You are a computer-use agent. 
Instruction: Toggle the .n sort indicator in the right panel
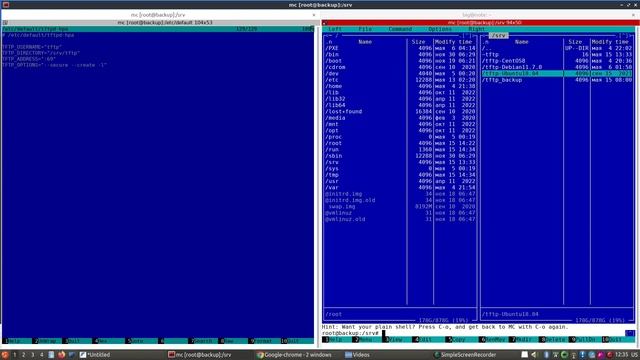[x=486, y=42]
